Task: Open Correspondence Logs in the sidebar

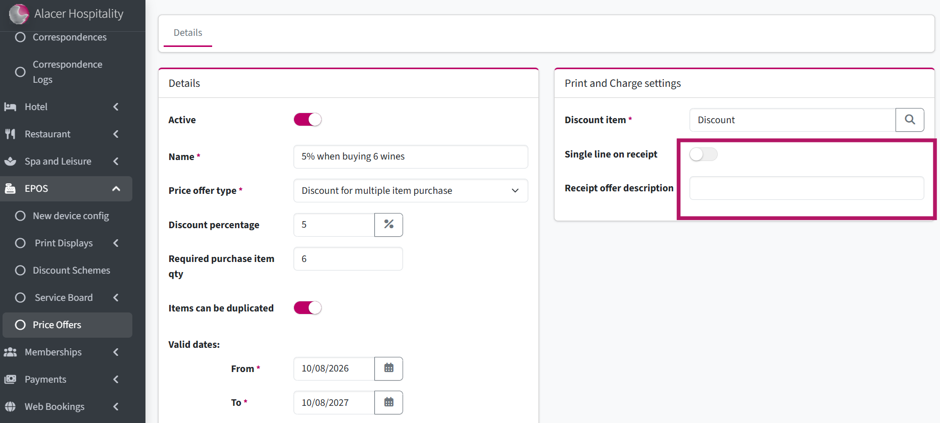Action: (67, 72)
